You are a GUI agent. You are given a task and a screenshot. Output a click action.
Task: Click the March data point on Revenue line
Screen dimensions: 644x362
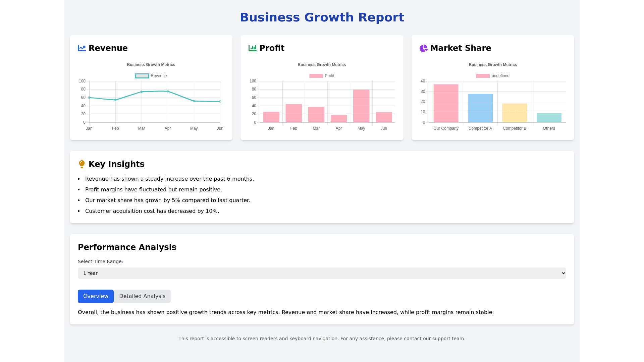[142, 92]
